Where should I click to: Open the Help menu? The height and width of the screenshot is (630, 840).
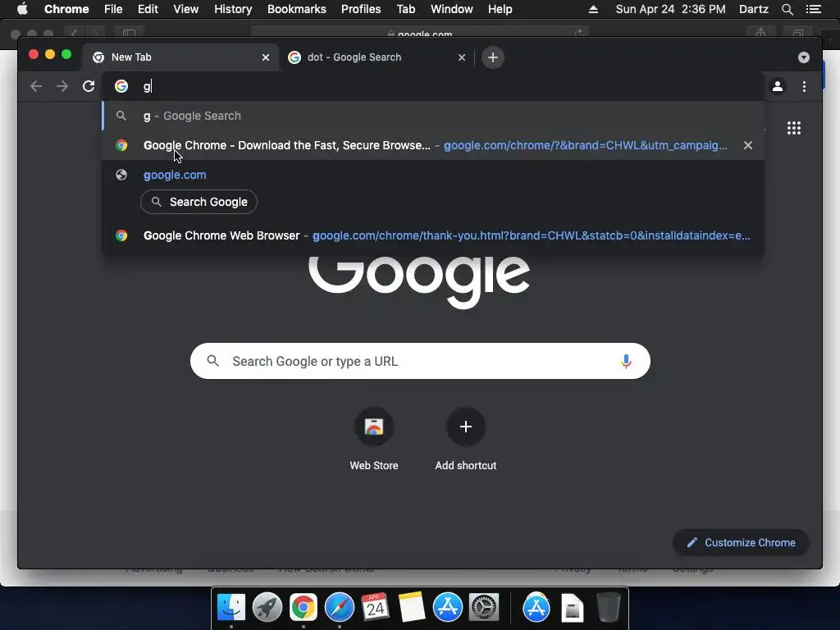500,9
